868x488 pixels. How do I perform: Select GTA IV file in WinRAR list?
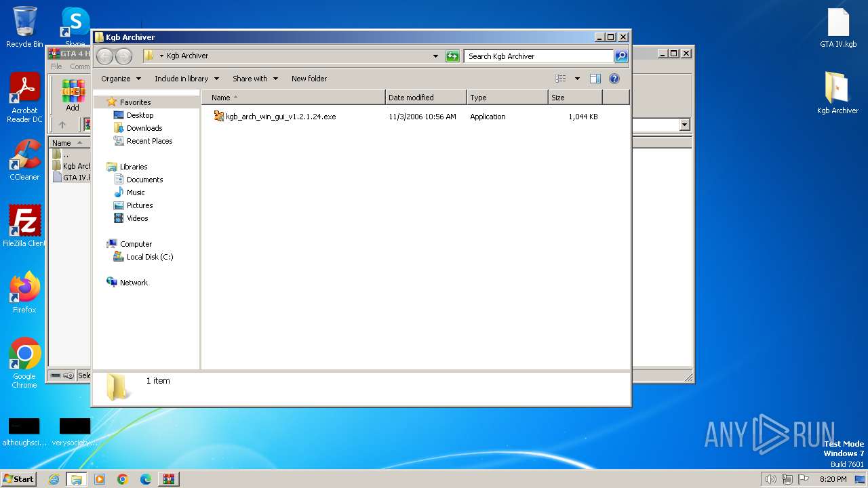(x=71, y=178)
